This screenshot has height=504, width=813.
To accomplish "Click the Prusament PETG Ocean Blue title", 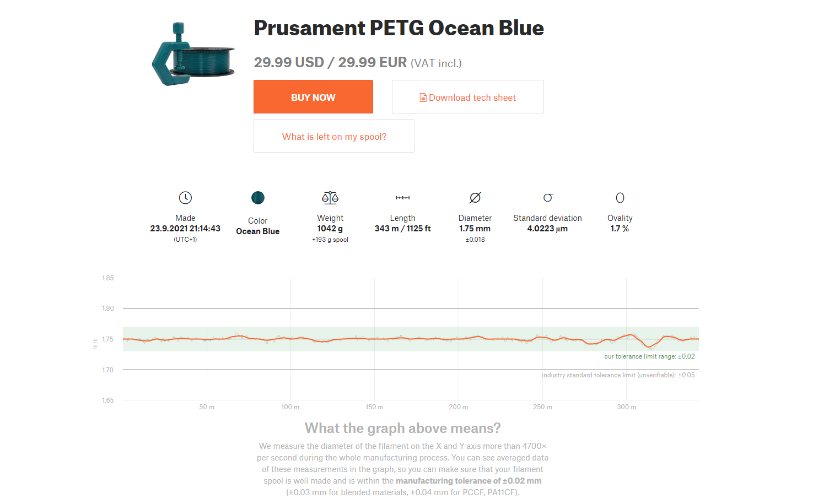I will (x=399, y=28).
